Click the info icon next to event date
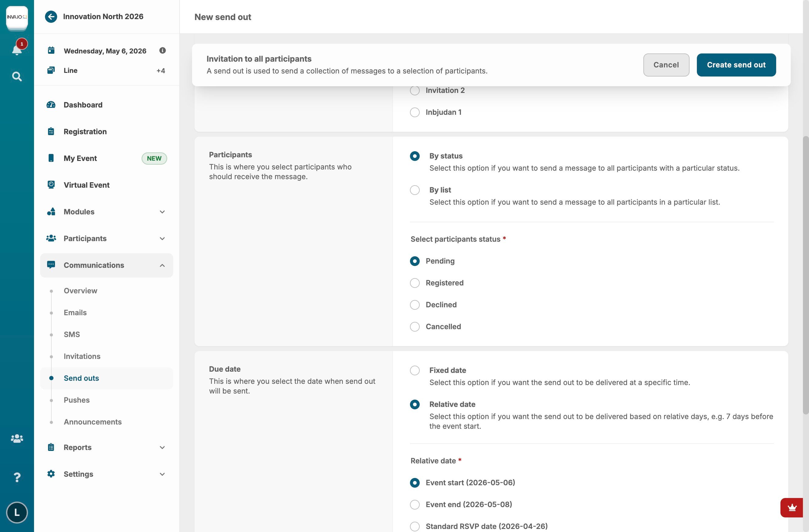 click(x=163, y=51)
